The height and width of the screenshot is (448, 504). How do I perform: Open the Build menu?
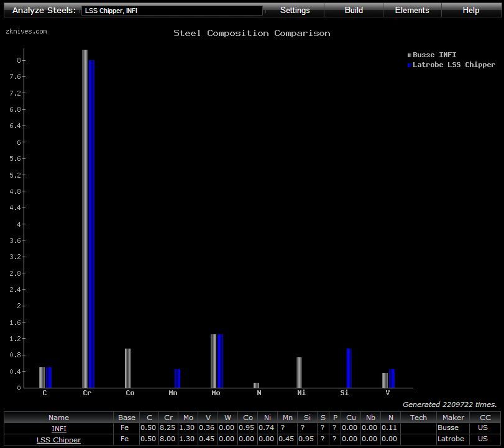(x=354, y=11)
